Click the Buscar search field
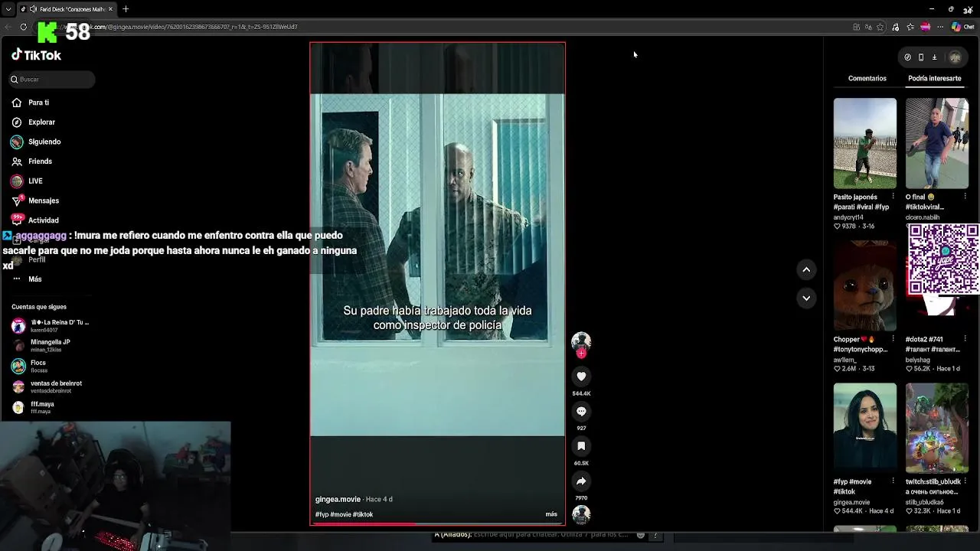 tap(52, 80)
